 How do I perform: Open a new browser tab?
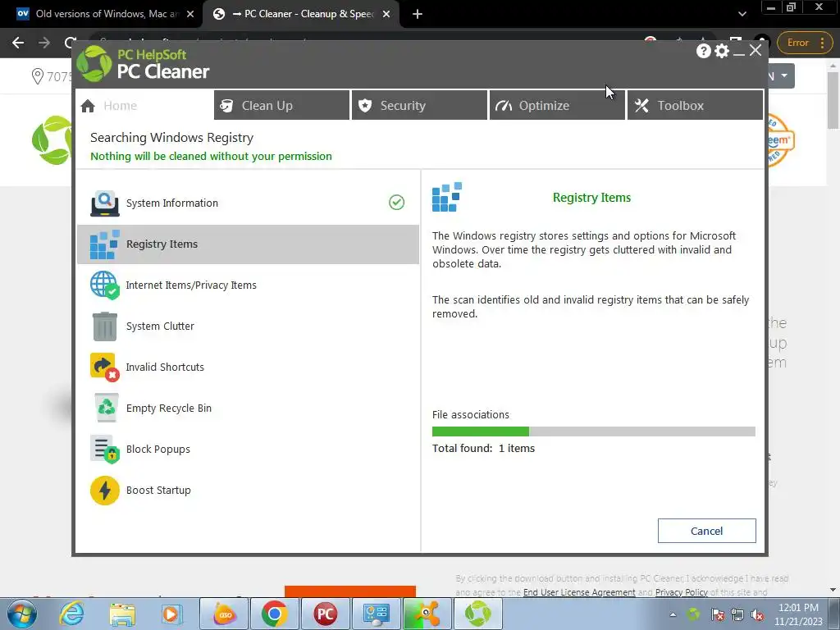(418, 14)
